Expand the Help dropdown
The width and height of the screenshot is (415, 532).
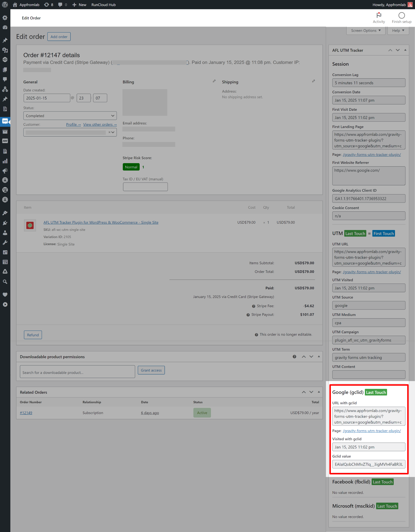(398, 31)
